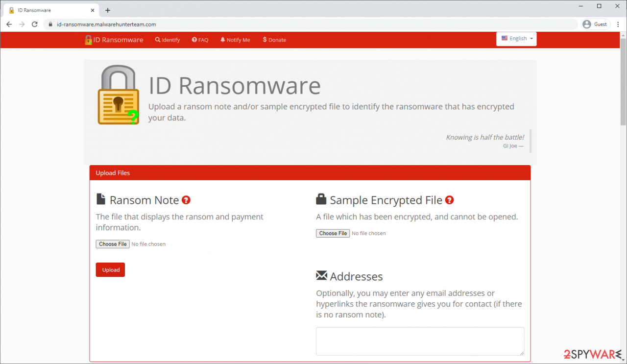Click the large padlock logo image
This screenshot has width=627, height=364.
pyautogui.click(x=119, y=95)
